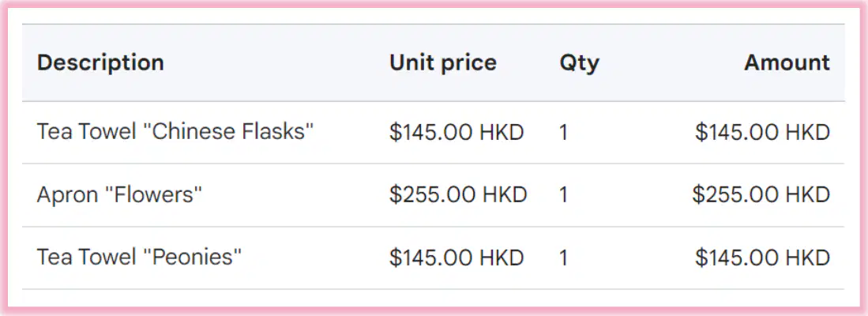The width and height of the screenshot is (868, 316).
Task: Select the Tea Towel "Chinese Flasks" description
Action: pyautogui.click(x=175, y=132)
